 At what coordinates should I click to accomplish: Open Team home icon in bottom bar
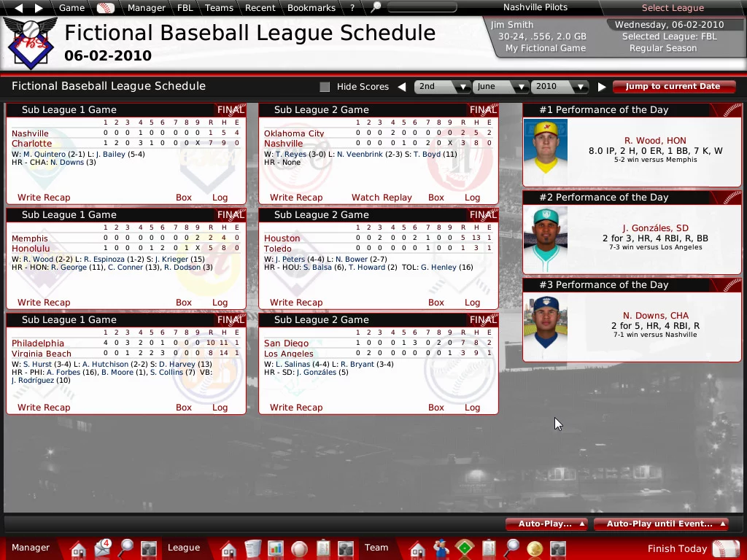point(417,549)
